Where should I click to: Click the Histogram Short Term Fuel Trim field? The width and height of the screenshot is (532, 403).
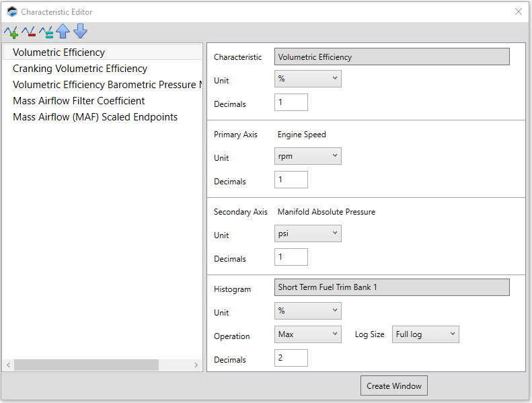[391, 287]
